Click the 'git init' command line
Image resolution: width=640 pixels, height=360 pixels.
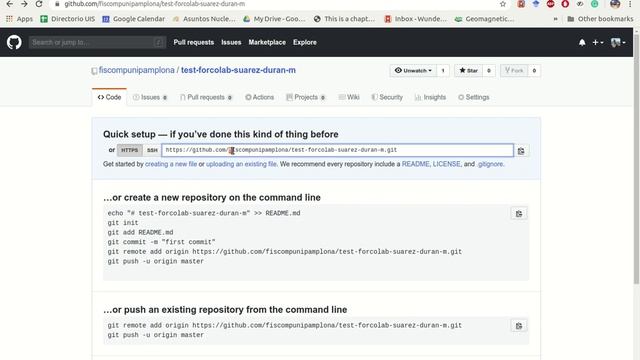(x=123, y=223)
